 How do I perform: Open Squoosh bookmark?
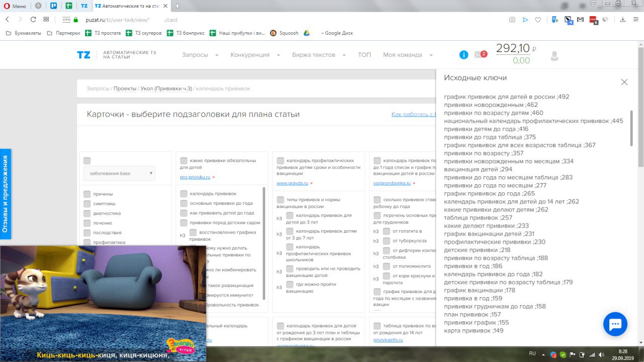point(284,33)
